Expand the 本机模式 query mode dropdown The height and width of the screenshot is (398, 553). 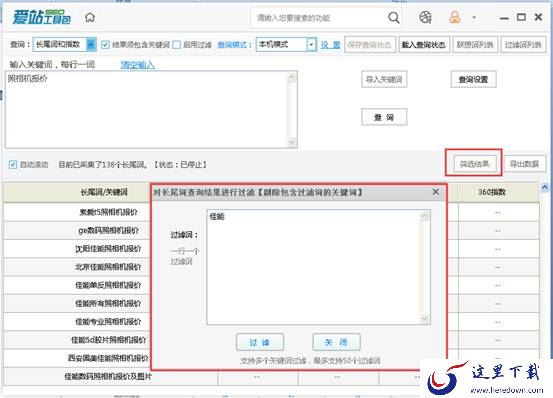click(311, 45)
